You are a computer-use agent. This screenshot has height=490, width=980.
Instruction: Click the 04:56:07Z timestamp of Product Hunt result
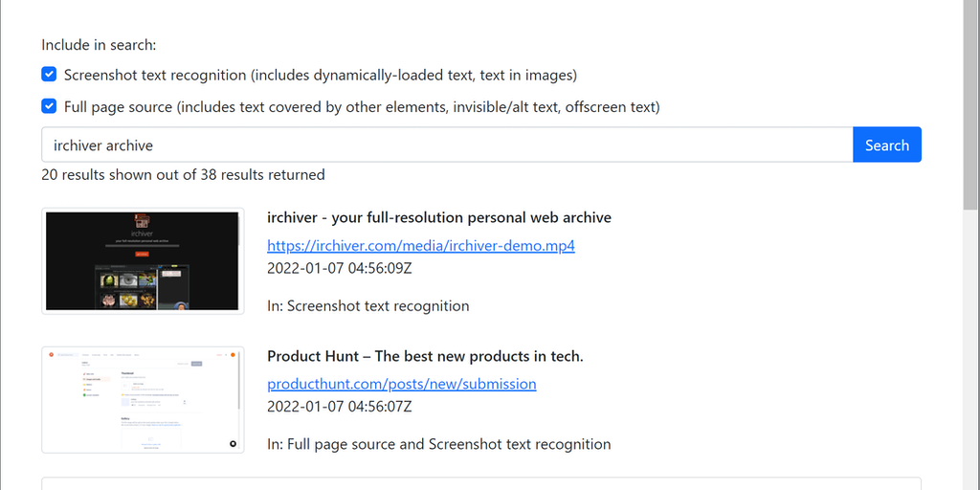[339, 407]
